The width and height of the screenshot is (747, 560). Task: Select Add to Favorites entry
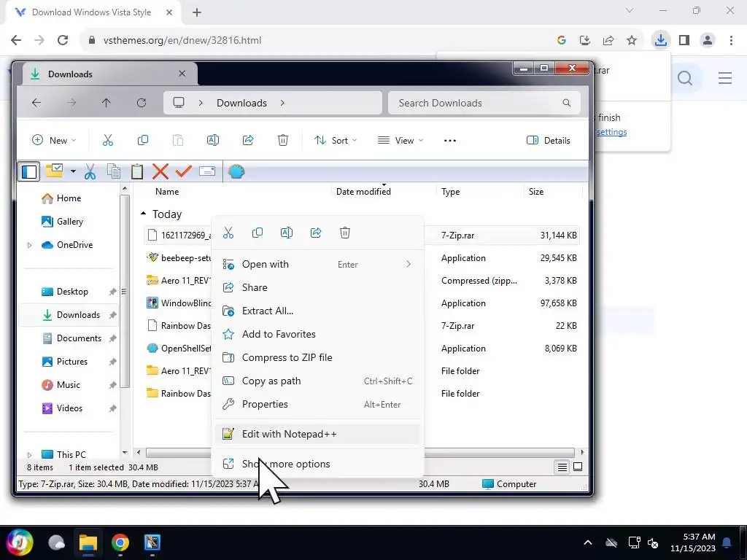tap(317, 334)
